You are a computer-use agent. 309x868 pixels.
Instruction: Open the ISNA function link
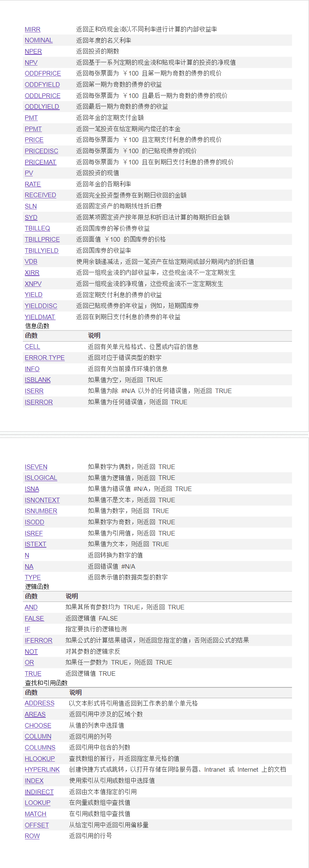coord(32,489)
